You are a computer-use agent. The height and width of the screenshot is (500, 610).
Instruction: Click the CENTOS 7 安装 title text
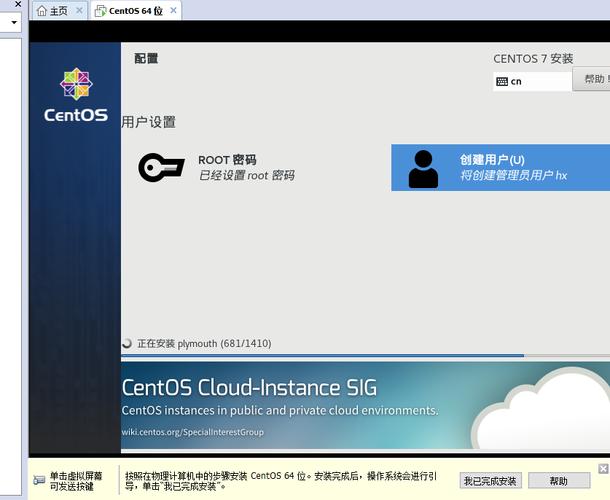coord(533,59)
